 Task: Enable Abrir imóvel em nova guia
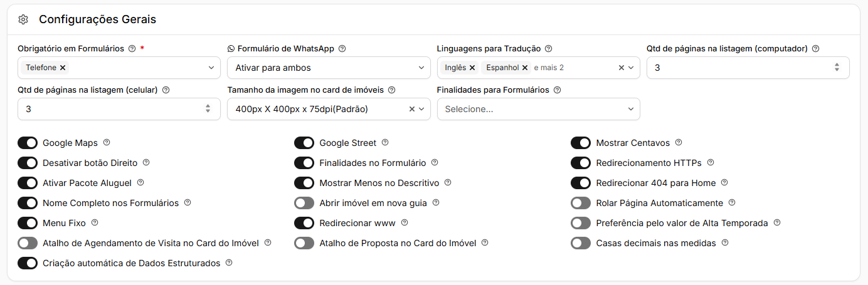[304, 203]
